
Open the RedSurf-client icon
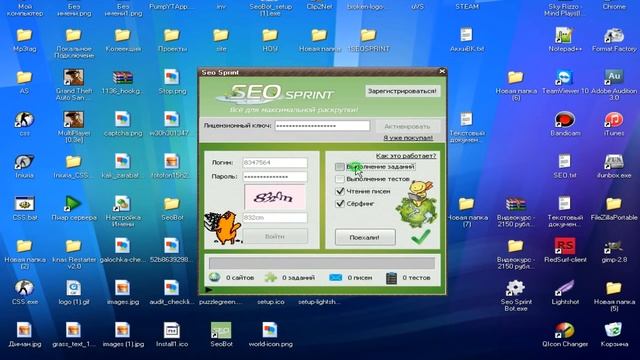[565, 246]
